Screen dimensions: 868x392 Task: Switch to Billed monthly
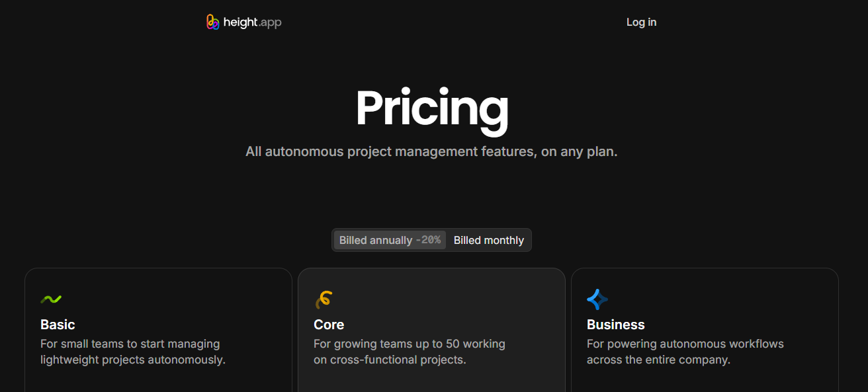[x=489, y=240]
